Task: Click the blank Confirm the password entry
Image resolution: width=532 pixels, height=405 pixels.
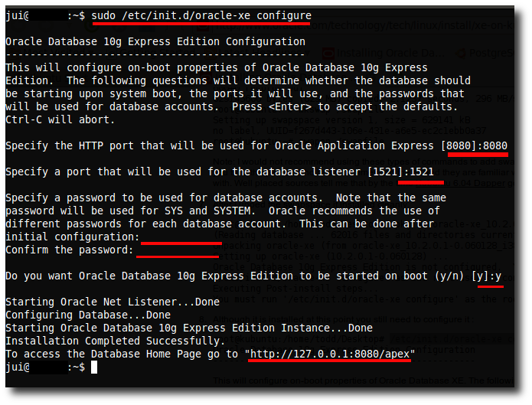Action: coord(177,250)
